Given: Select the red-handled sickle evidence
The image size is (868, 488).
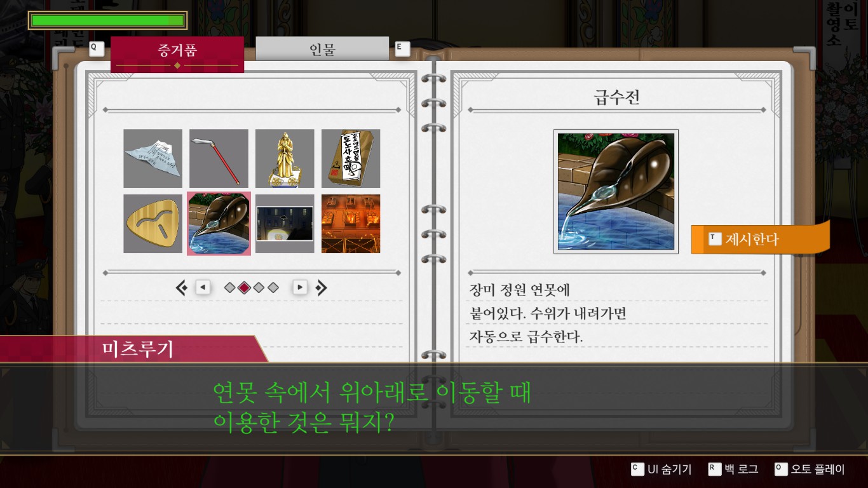Looking at the screenshot, I should coord(219,158).
